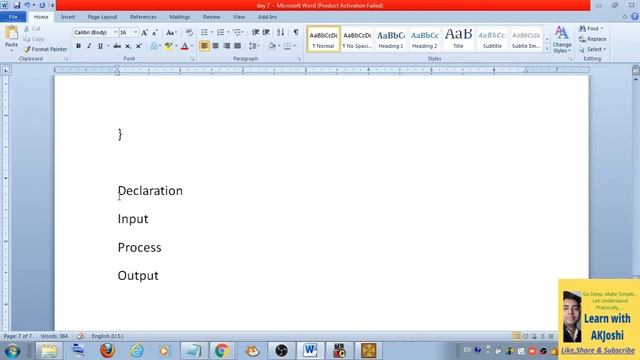Screen dimensions: 640x360
Task: Switch to the Review tab
Action: (211, 17)
